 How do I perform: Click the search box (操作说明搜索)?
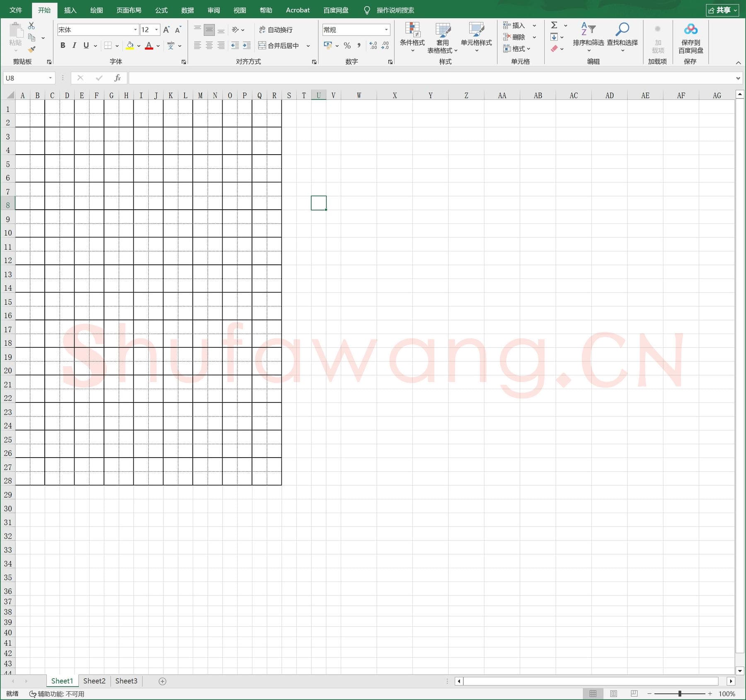point(395,10)
